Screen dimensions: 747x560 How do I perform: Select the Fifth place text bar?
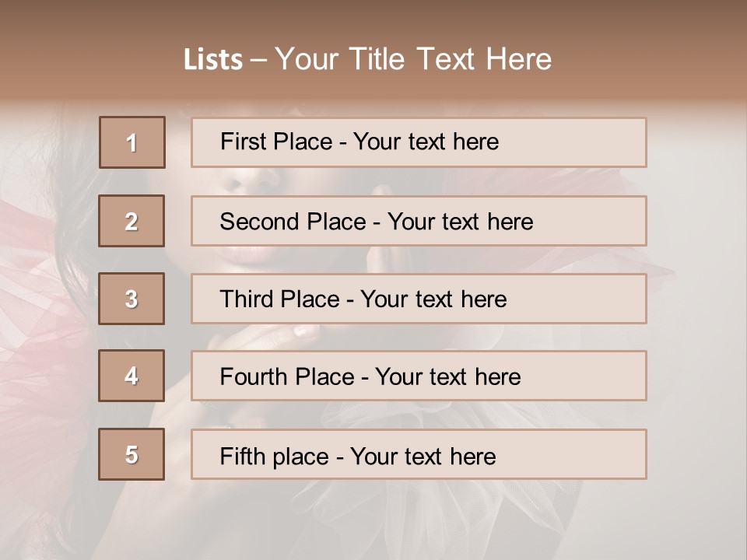[x=419, y=454]
